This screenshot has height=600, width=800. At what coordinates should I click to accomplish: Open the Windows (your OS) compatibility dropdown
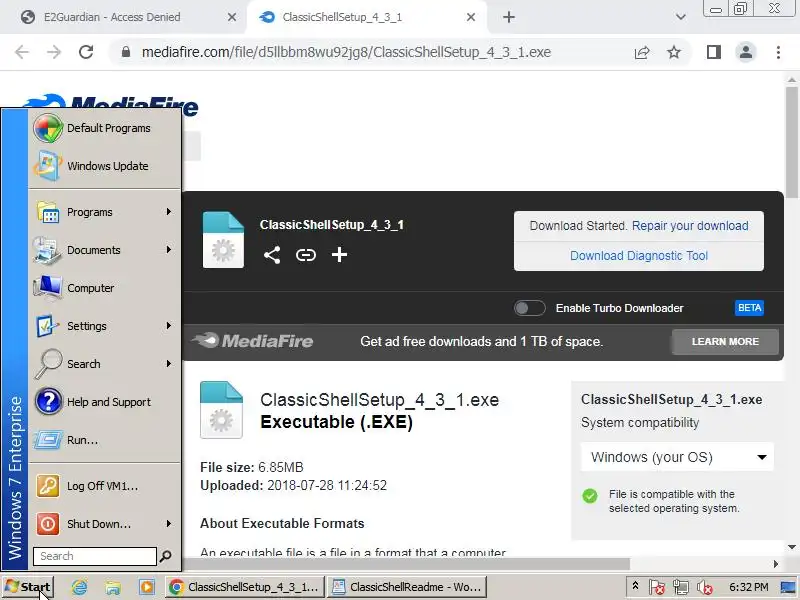677,457
